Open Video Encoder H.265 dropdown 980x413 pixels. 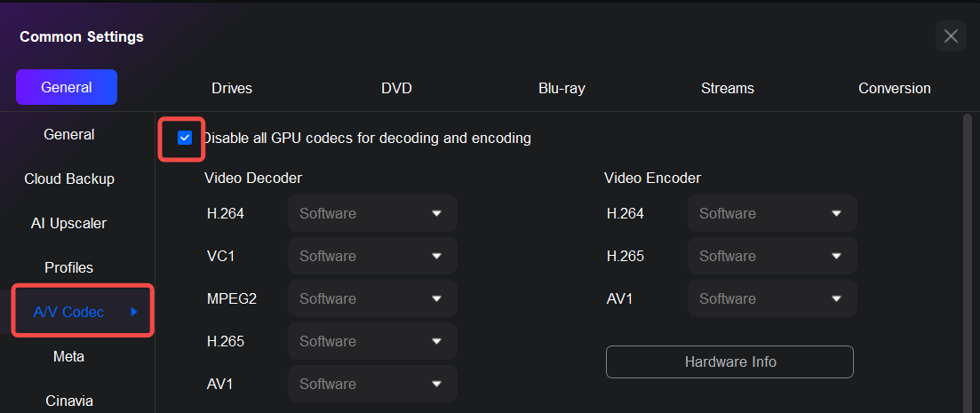coord(772,256)
